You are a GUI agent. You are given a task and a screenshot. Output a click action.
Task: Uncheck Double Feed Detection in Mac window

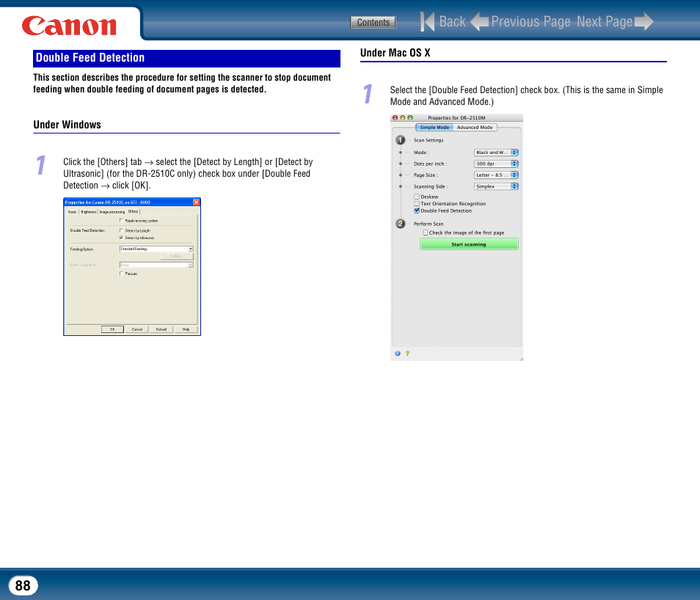(x=417, y=211)
